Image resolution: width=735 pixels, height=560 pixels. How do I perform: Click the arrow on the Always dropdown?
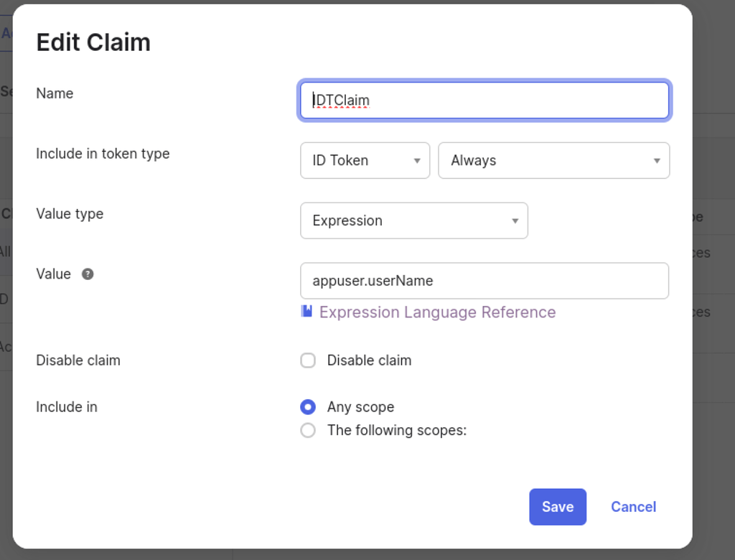click(656, 161)
